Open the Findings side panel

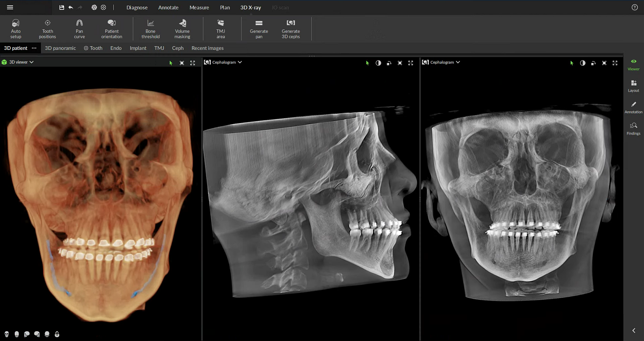pos(633,129)
